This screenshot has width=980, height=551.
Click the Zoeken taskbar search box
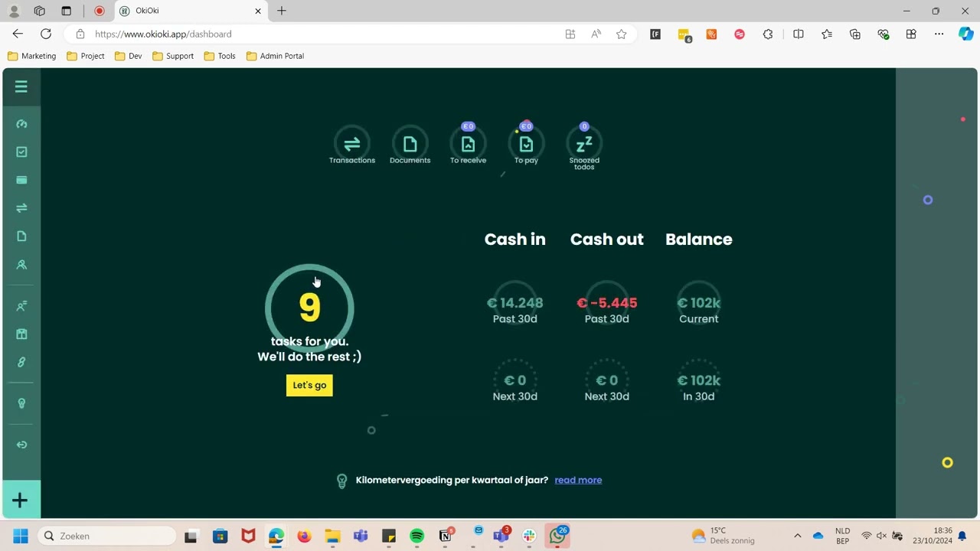click(x=107, y=536)
